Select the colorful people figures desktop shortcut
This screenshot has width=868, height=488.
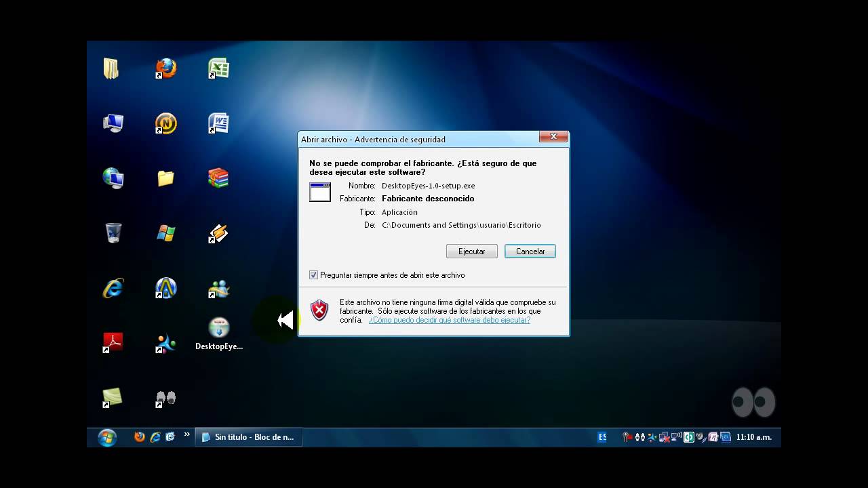point(165,343)
